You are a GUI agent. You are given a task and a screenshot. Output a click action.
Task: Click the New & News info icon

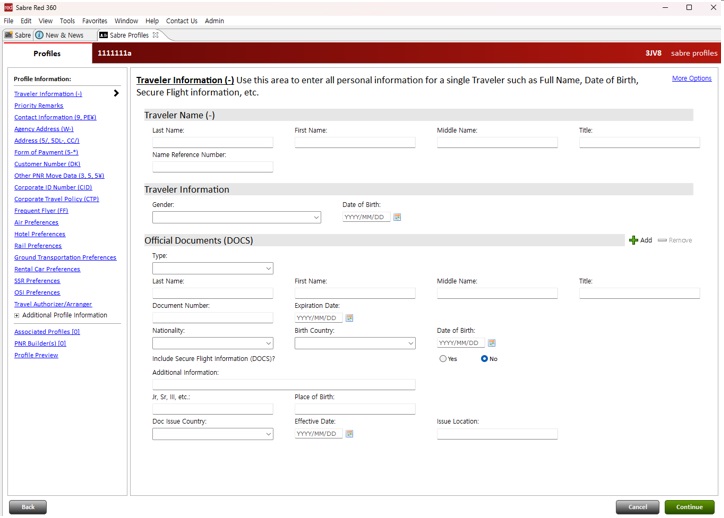[40, 35]
